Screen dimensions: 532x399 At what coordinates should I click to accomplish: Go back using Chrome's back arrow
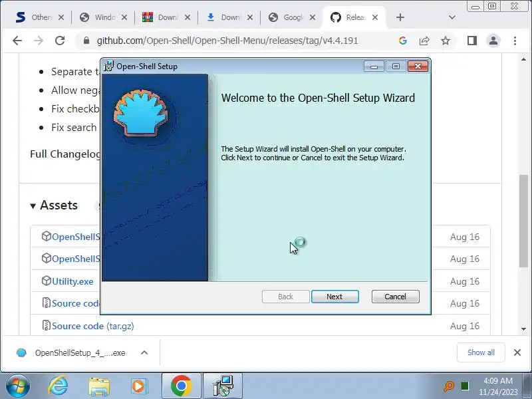17,41
